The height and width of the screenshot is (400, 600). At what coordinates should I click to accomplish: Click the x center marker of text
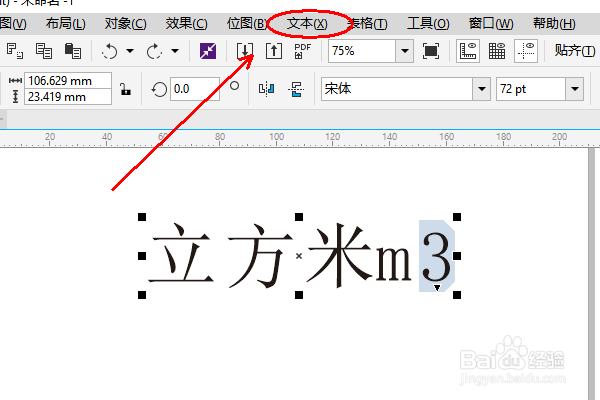[299, 256]
